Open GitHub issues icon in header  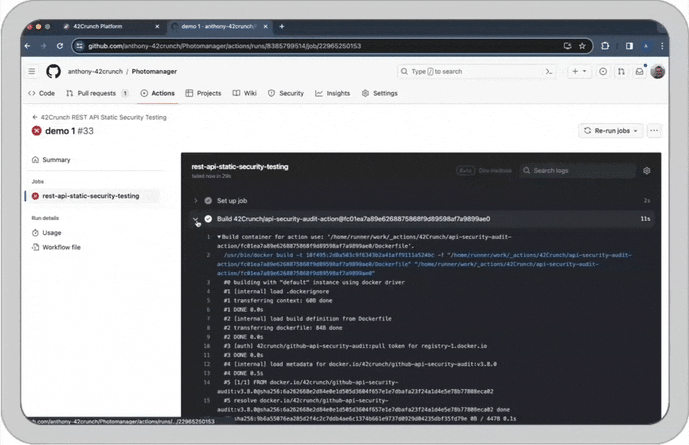coord(603,71)
